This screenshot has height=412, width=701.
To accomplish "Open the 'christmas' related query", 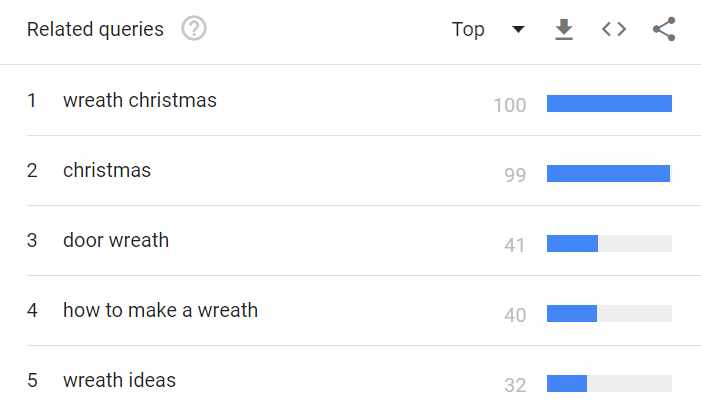I will 107,170.
